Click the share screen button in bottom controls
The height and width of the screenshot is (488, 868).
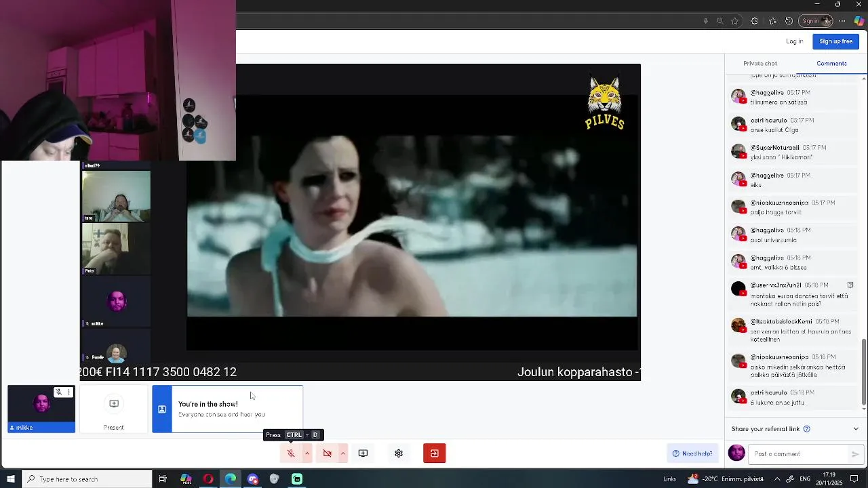[363, 453]
